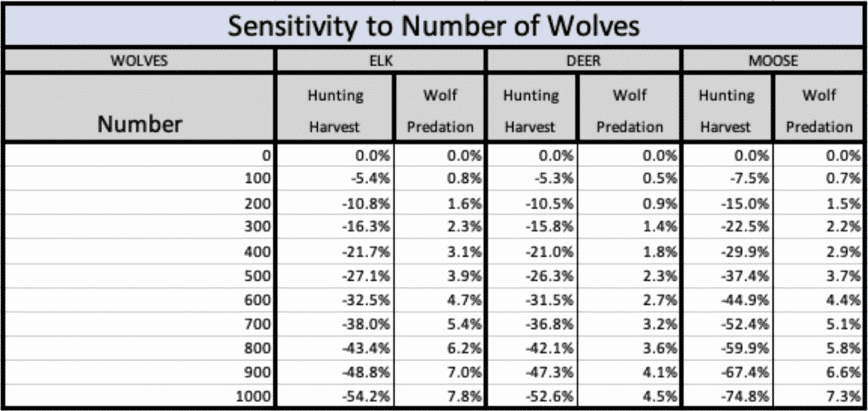Image resolution: width=868 pixels, height=411 pixels.
Task: Select the WOLVES column header
Action: click(138, 61)
